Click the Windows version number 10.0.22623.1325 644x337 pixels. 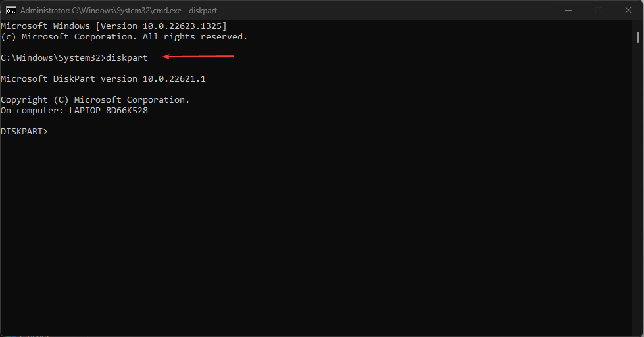(x=182, y=26)
